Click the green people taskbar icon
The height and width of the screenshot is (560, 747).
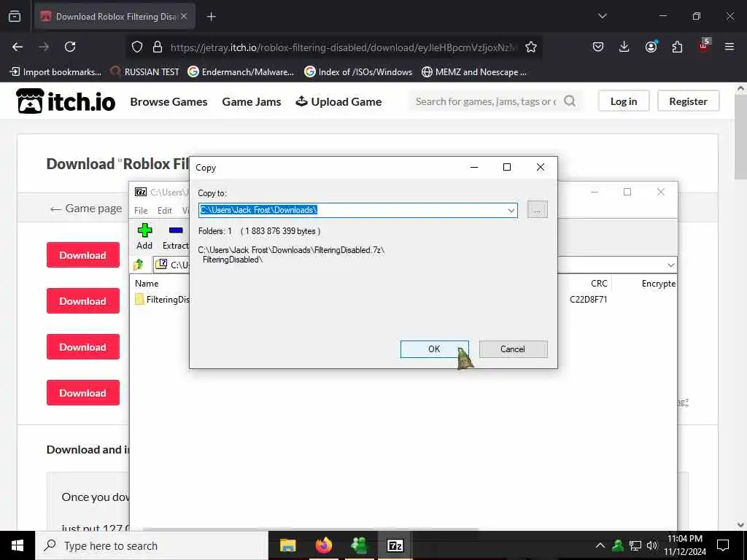359,545
